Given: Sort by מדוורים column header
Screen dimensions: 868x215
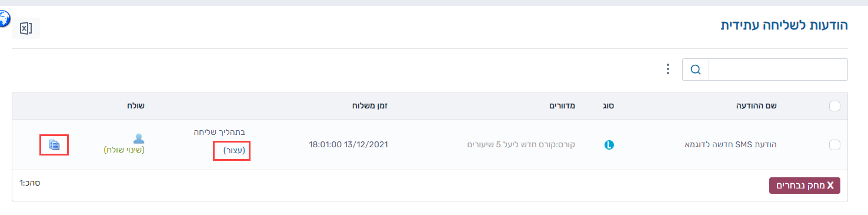Looking at the screenshot, I should 562,106.
